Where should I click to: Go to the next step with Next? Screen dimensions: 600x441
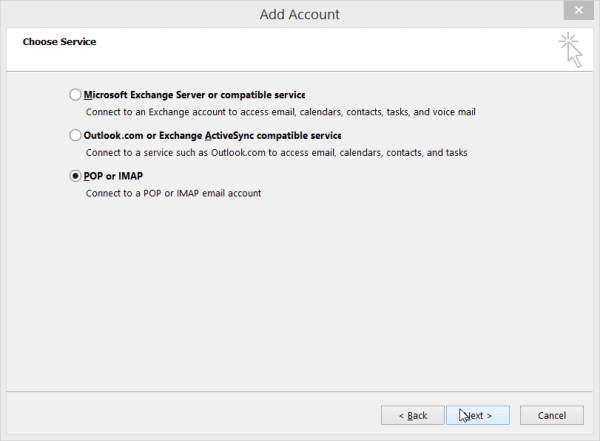(x=478, y=415)
